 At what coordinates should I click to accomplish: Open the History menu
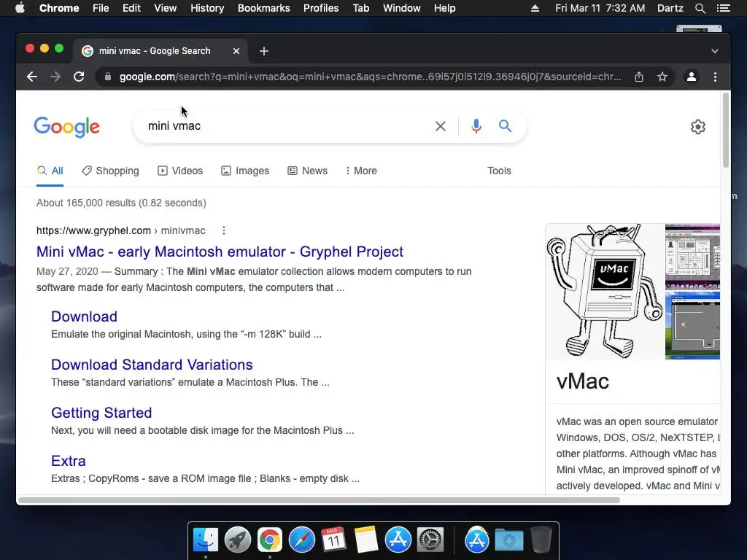click(x=206, y=8)
